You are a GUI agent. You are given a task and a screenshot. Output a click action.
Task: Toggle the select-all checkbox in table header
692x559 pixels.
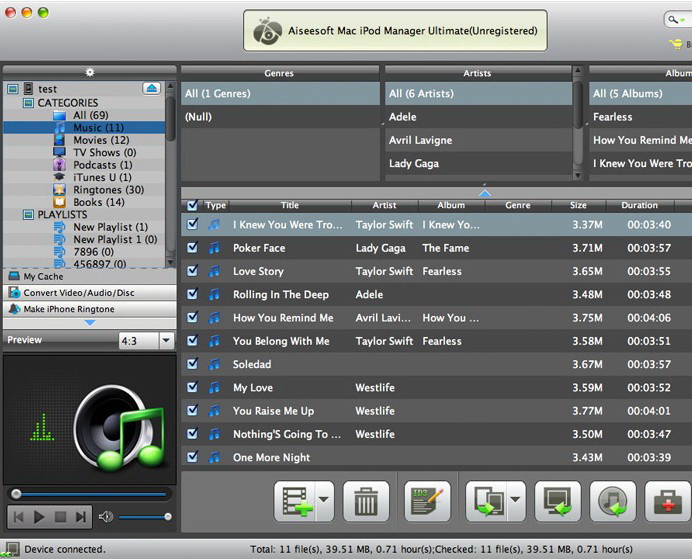click(x=192, y=205)
